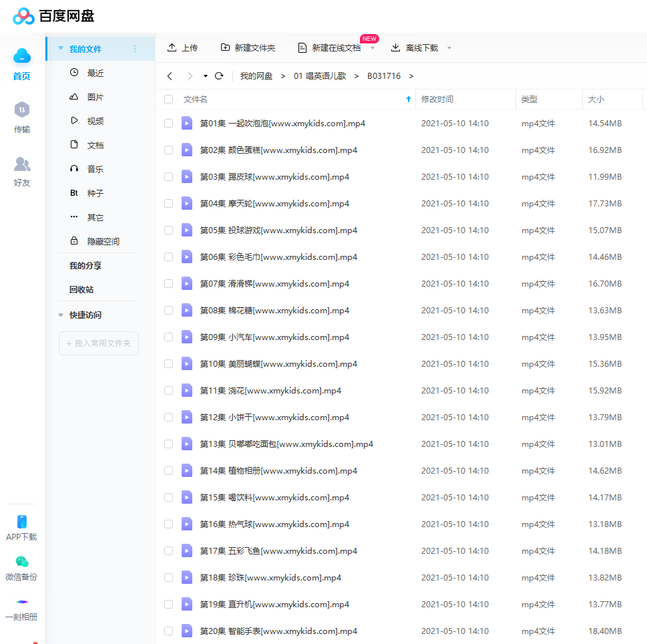Toggle sort order on 文件名 column
The image size is (647, 644).
407,99
